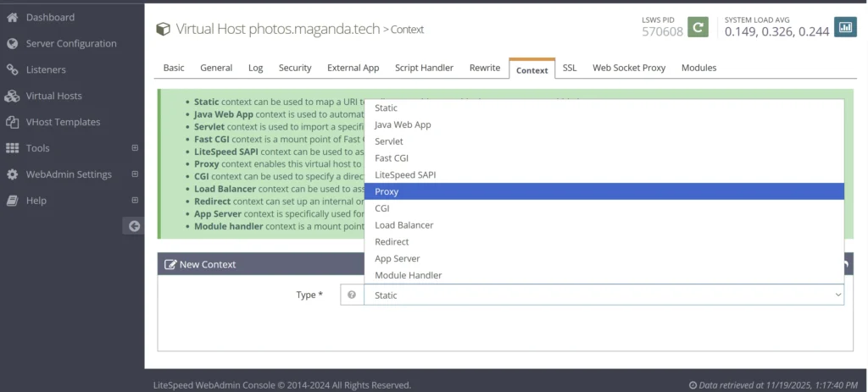Image resolution: width=868 pixels, height=392 pixels.
Task: Open the real-time stats chart icon
Action: coord(845,27)
